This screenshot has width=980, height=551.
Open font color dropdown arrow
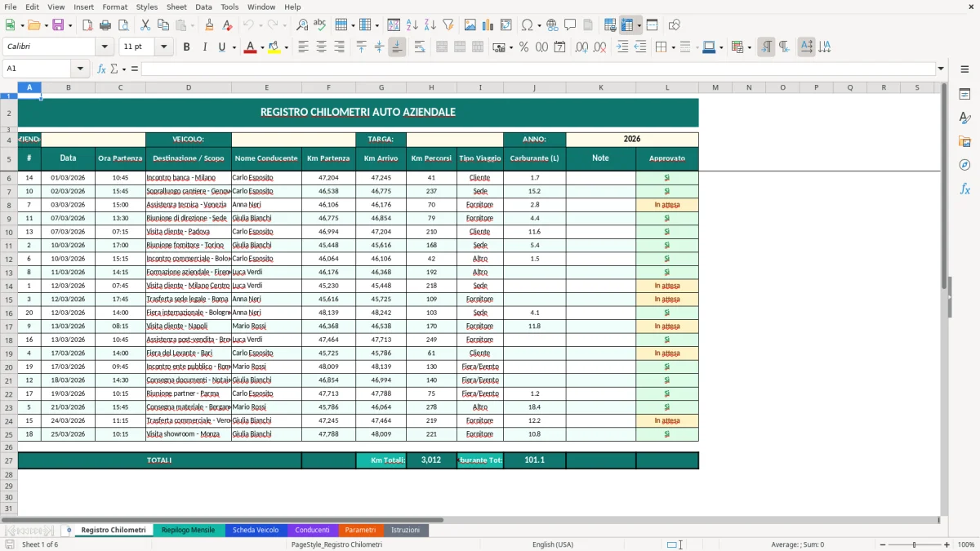coord(262,47)
